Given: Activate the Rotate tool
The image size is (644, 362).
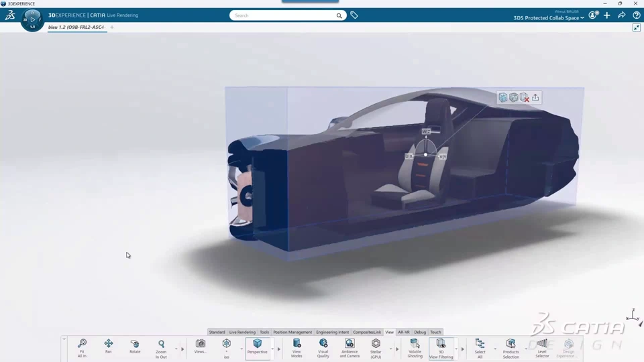Looking at the screenshot, I should tap(135, 346).
